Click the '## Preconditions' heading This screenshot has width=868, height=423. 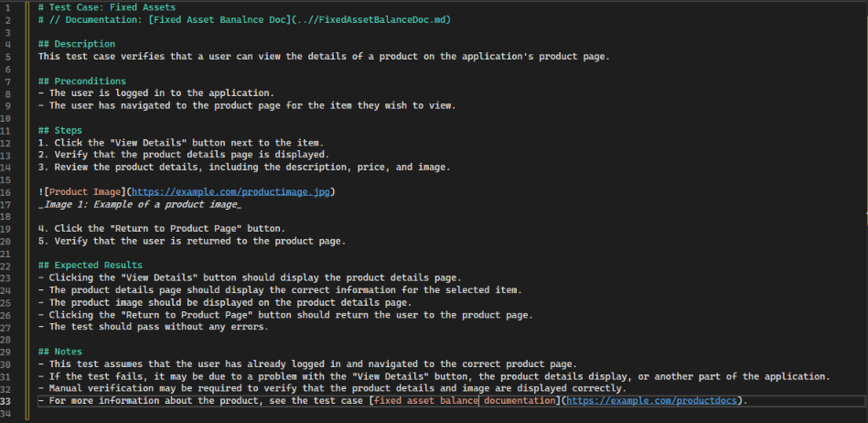pyautogui.click(x=82, y=81)
